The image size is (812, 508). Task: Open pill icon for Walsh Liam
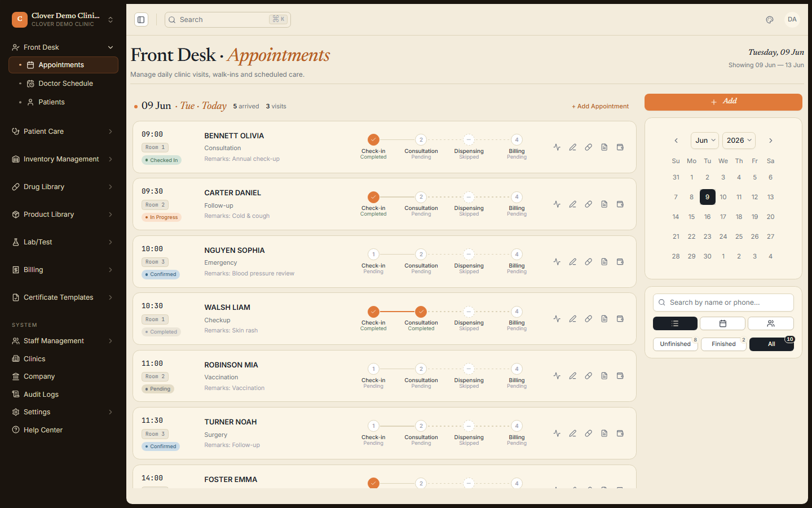point(588,319)
